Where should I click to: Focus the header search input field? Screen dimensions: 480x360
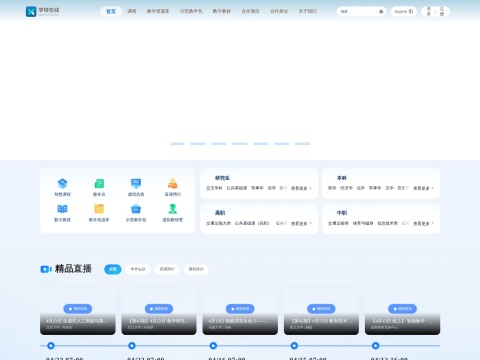pos(359,11)
